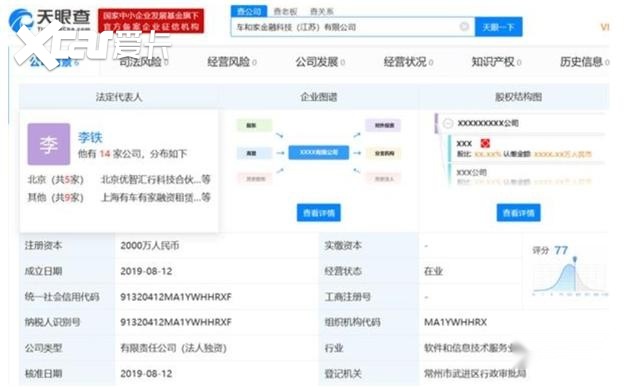Click the 评分 77 score chart

pyautogui.click(x=570, y=270)
